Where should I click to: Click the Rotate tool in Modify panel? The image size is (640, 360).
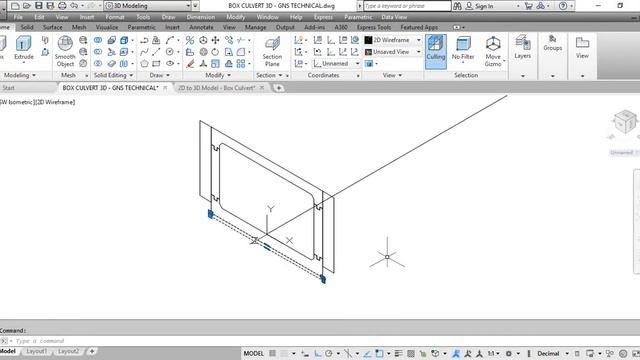(216, 52)
